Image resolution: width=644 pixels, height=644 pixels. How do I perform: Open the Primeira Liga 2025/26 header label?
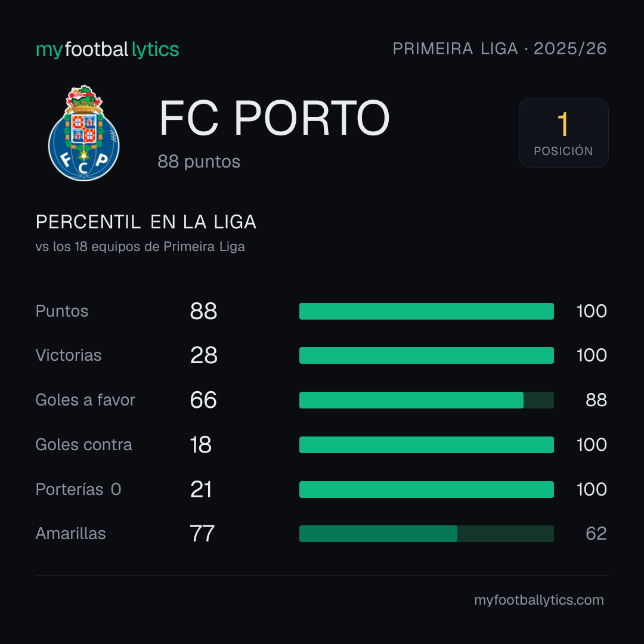[x=500, y=49]
